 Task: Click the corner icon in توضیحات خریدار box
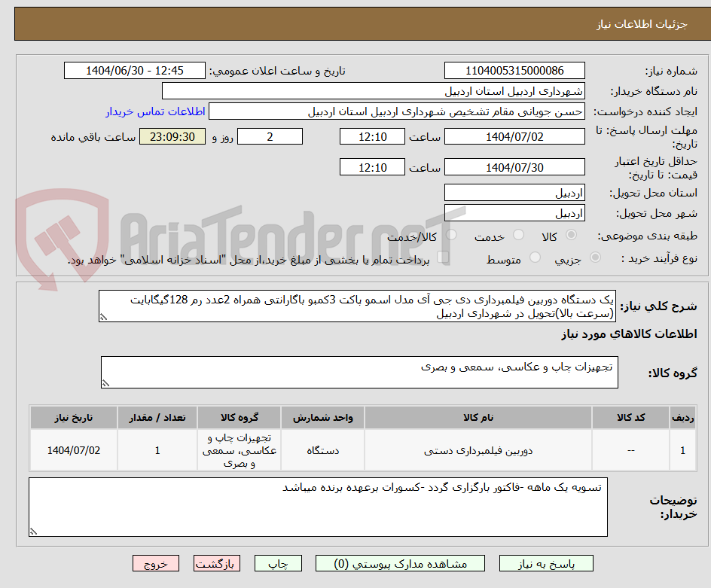tap(32, 531)
